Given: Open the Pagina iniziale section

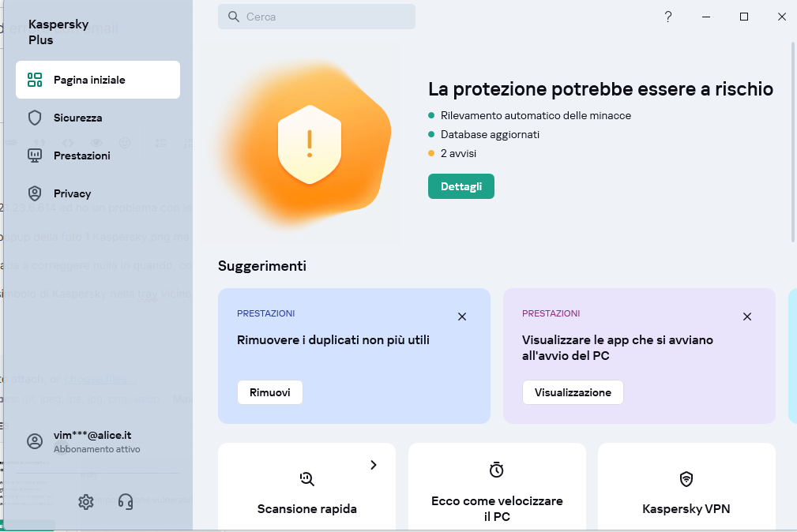Looking at the screenshot, I should pyautogui.click(x=98, y=80).
